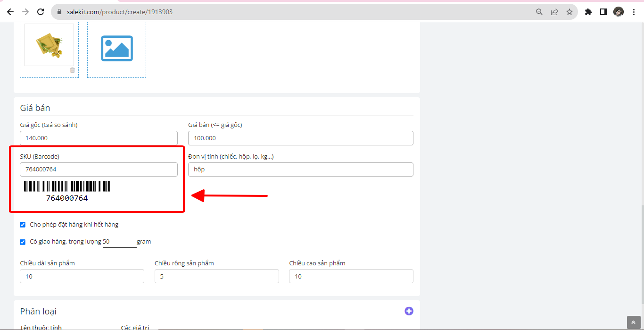The image size is (644, 330).
Task: Uncheck the 'Có giao hàng' checkbox
Action: point(23,242)
